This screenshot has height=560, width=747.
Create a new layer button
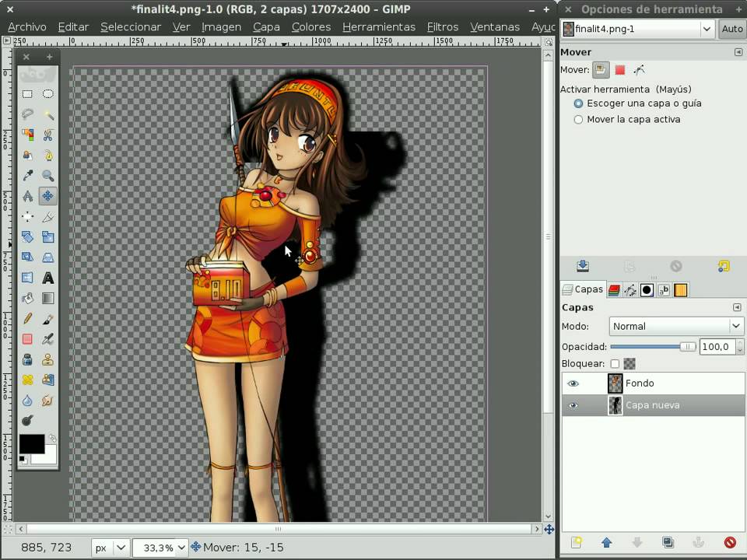coord(577,542)
